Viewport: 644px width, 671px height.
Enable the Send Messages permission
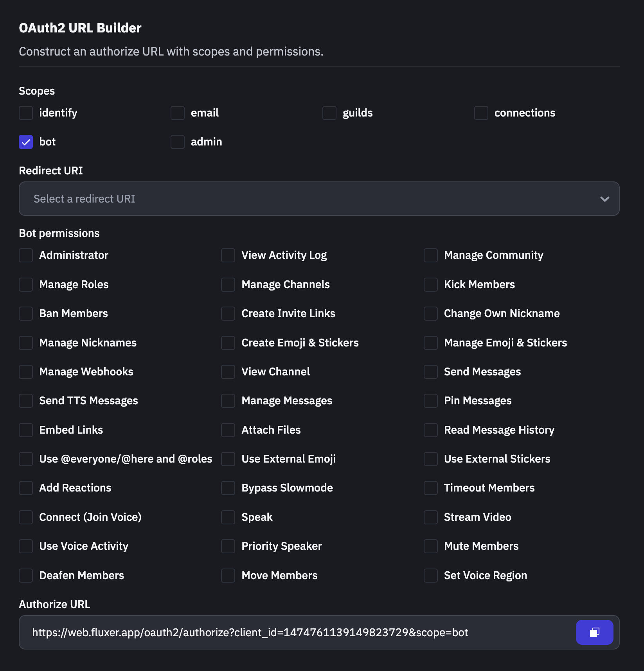coord(431,372)
